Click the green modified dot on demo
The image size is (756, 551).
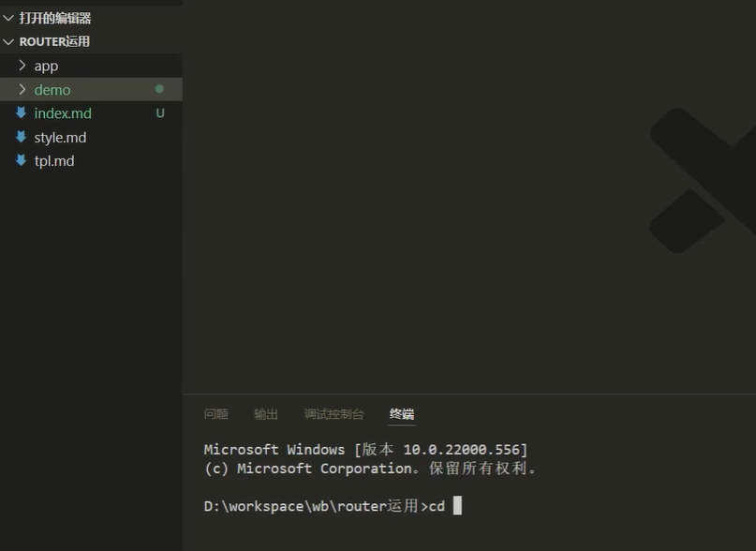(159, 89)
